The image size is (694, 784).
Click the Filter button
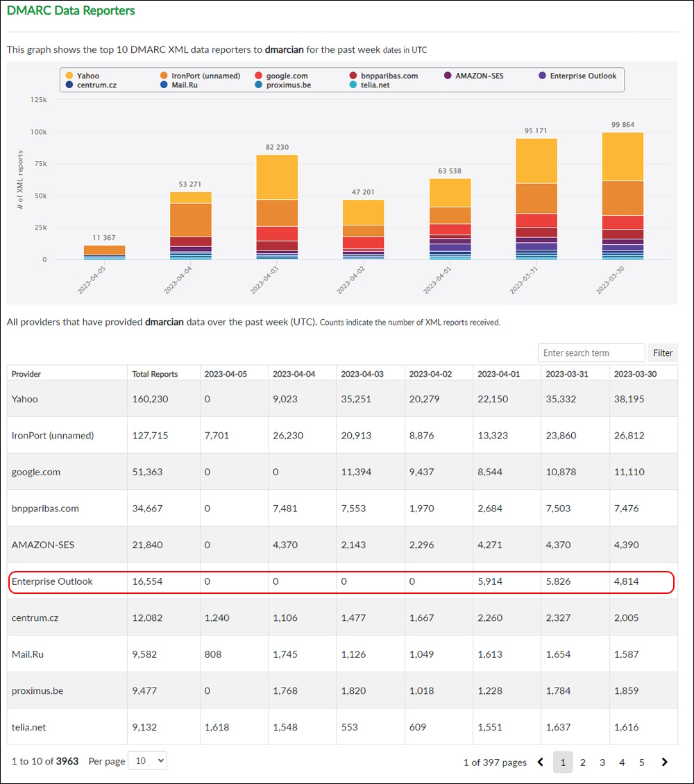663,353
